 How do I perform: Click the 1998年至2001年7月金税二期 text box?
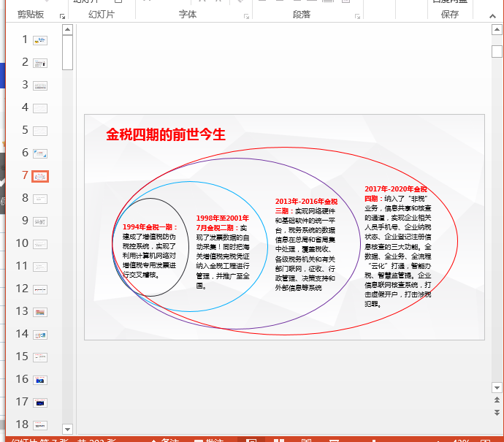pos(223,252)
